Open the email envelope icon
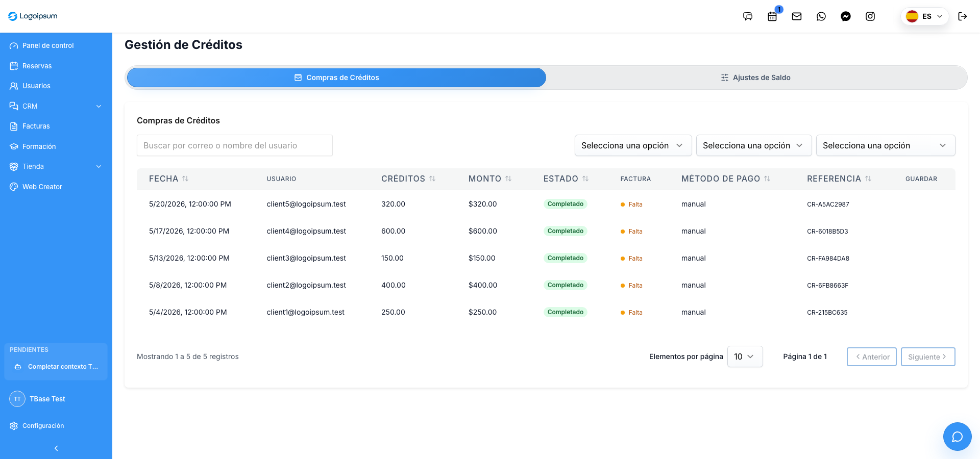 797,16
